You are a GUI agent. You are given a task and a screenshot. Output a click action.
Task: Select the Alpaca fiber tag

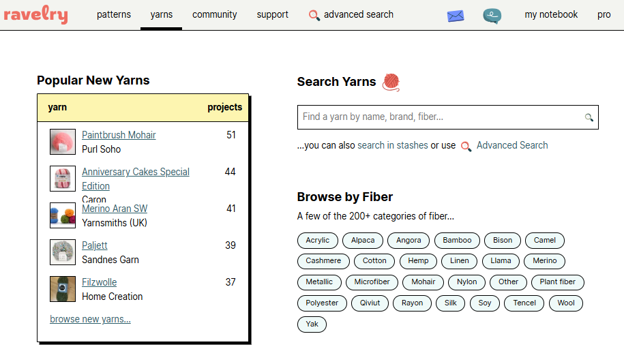(x=363, y=240)
